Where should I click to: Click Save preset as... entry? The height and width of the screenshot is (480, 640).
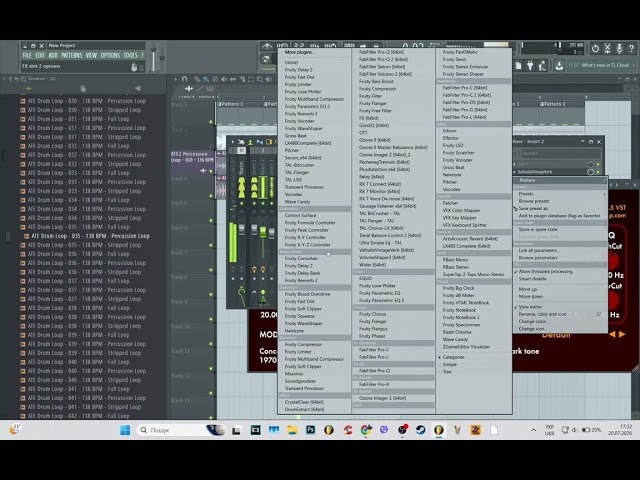(x=534, y=209)
